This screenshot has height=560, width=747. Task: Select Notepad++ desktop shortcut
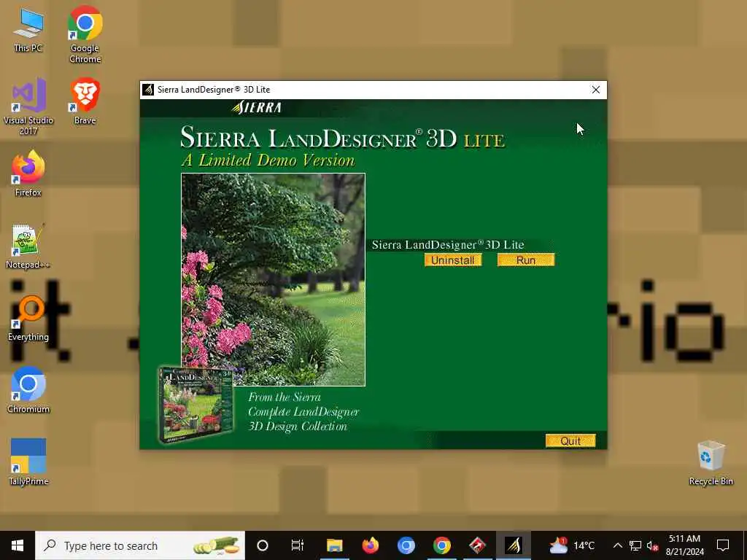[x=28, y=246]
